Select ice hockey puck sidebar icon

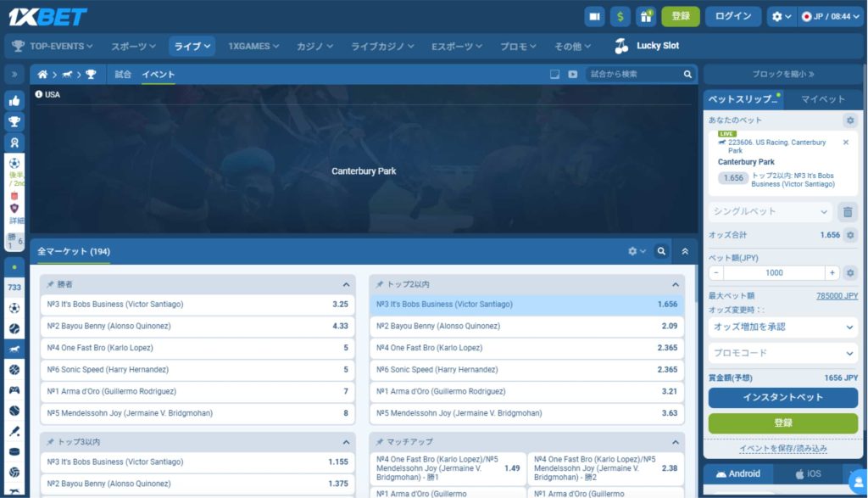[x=14, y=451]
